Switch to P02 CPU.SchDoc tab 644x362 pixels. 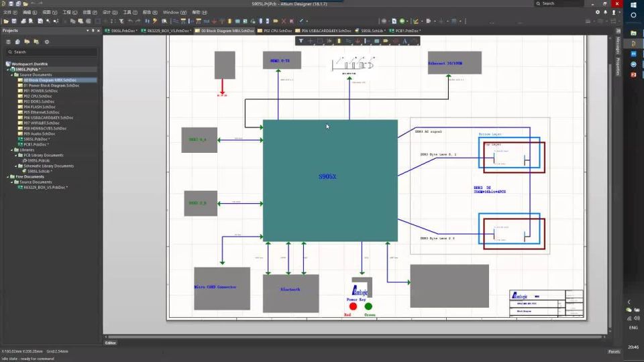(274, 30)
